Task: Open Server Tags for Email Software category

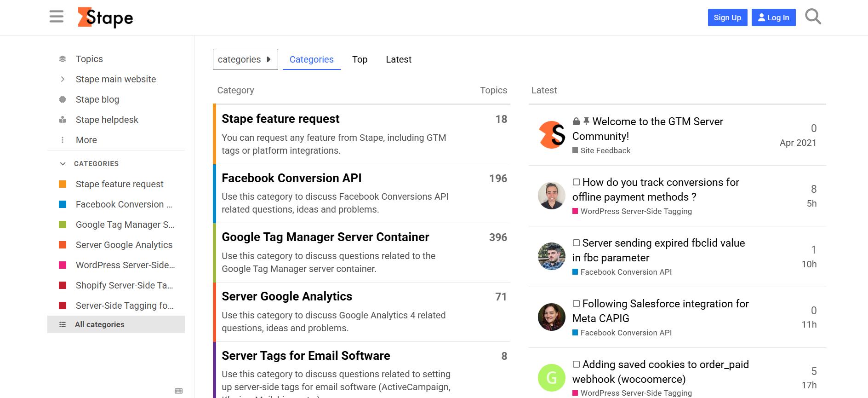Action: coord(306,356)
